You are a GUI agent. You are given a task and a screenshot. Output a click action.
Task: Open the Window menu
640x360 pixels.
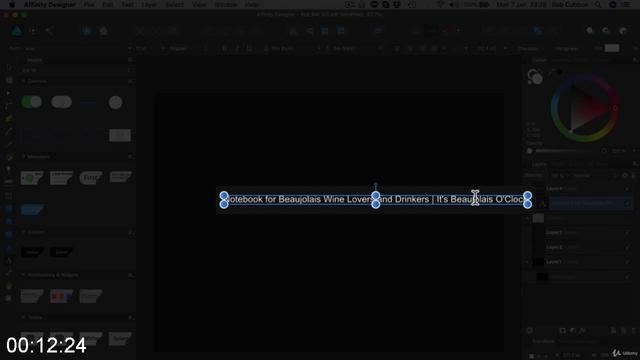226,4
